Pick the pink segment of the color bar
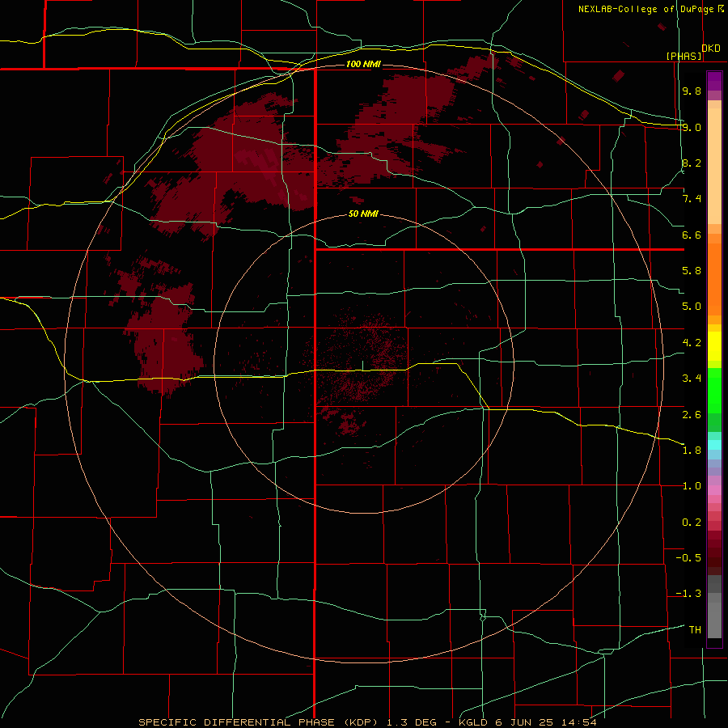 714,490
